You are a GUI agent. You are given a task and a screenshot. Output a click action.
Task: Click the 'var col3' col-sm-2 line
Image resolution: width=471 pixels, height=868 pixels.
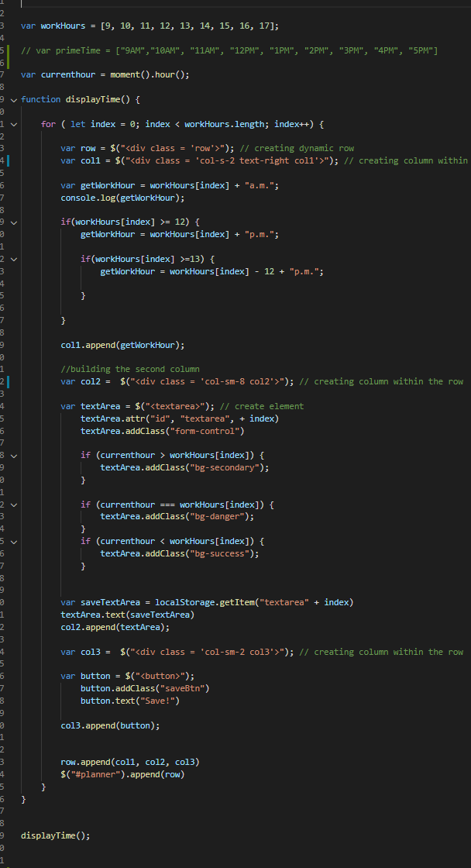click(x=262, y=652)
